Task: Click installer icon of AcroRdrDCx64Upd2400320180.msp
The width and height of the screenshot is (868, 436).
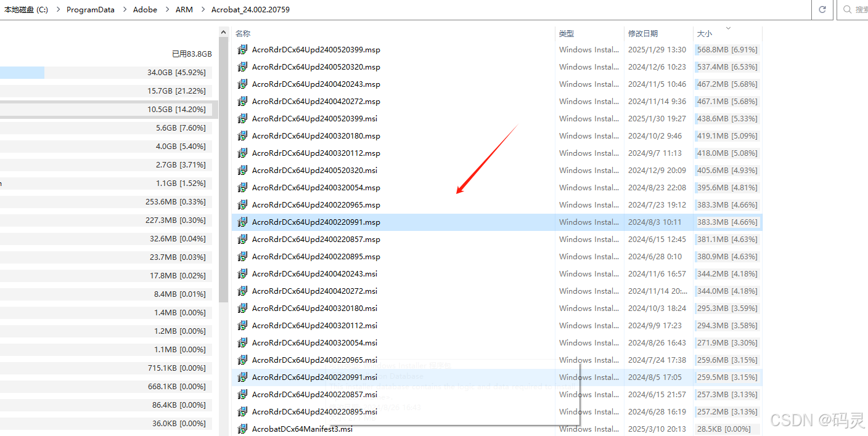Action: pos(243,136)
